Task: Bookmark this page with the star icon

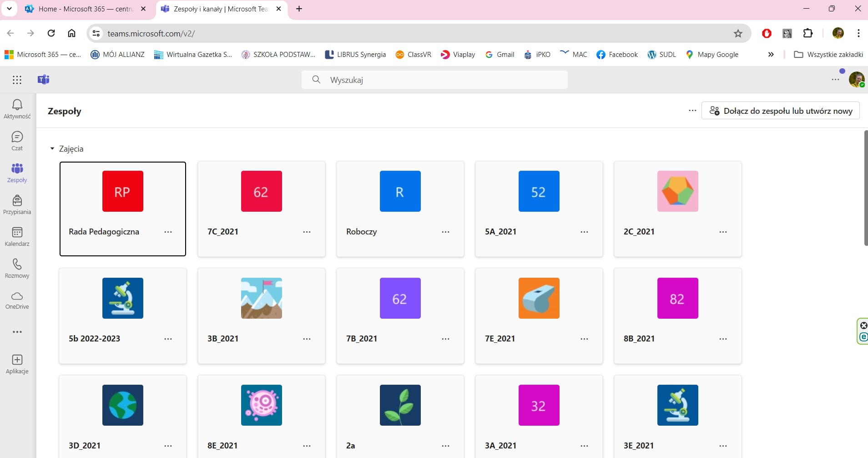Action: (x=738, y=33)
